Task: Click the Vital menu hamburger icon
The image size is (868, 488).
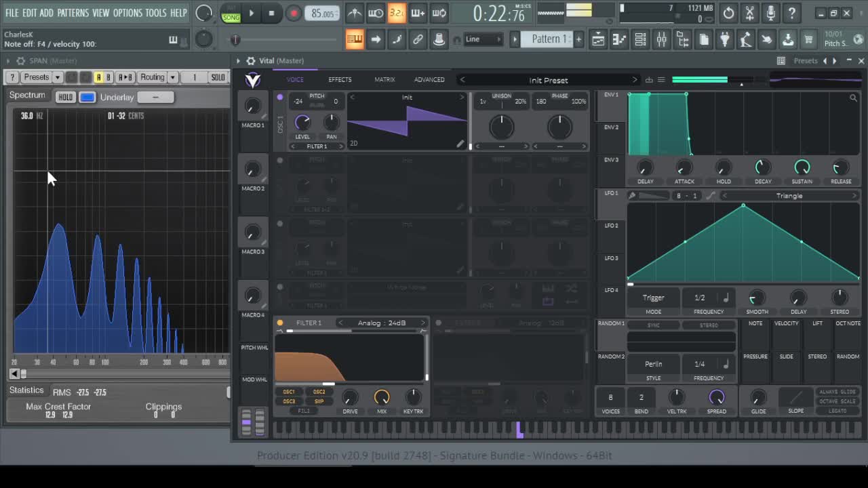Action: click(x=661, y=80)
